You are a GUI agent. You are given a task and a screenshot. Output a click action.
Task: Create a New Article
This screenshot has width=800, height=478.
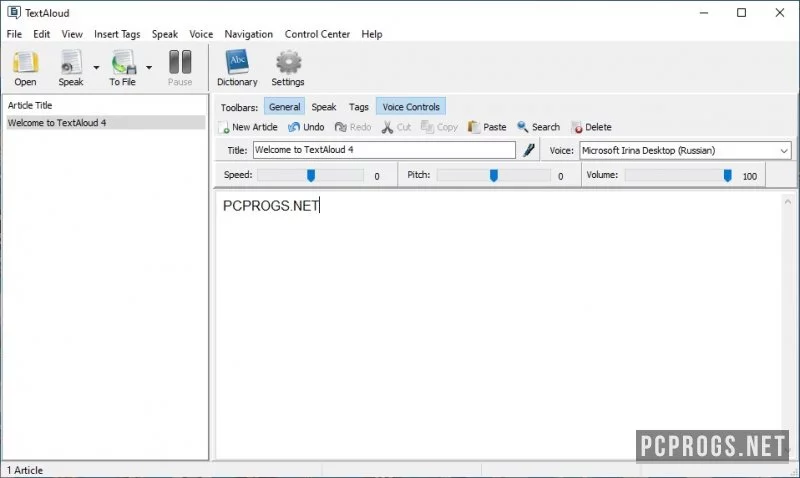(x=248, y=127)
